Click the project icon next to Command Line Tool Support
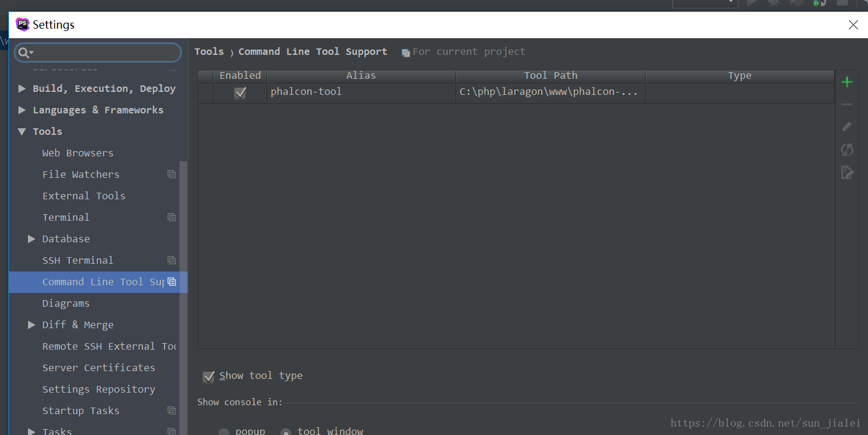This screenshot has width=868, height=435. click(172, 282)
